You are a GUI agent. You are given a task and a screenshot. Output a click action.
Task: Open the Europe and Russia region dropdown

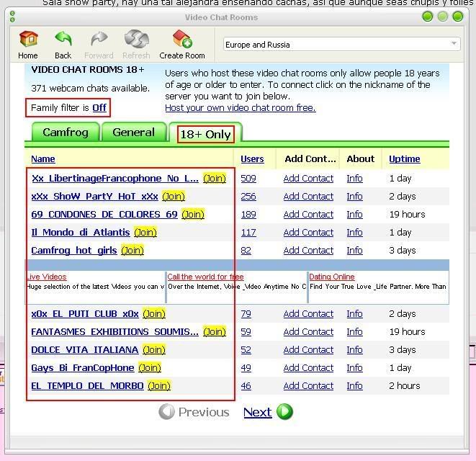pos(342,45)
